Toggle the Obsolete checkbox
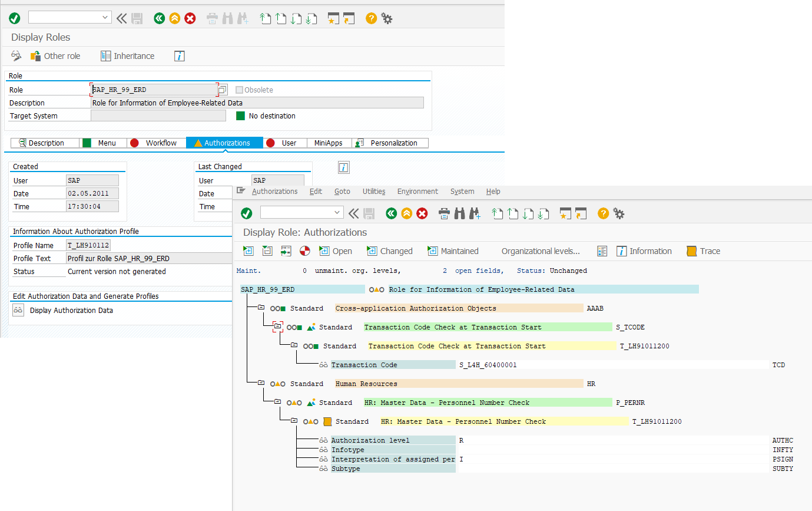 coord(239,90)
